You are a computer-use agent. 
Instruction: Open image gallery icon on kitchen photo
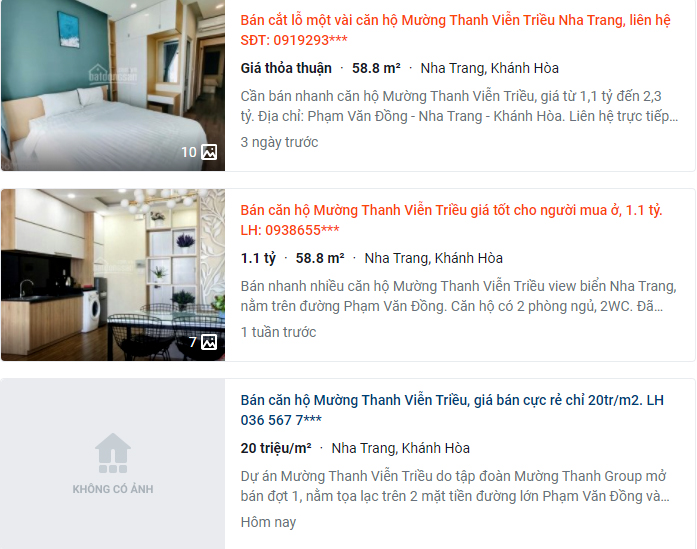(x=209, y=342)
